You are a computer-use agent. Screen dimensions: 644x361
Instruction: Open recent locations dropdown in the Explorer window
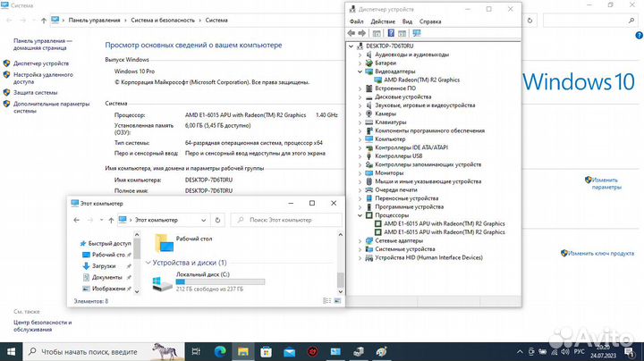(101, 220)
